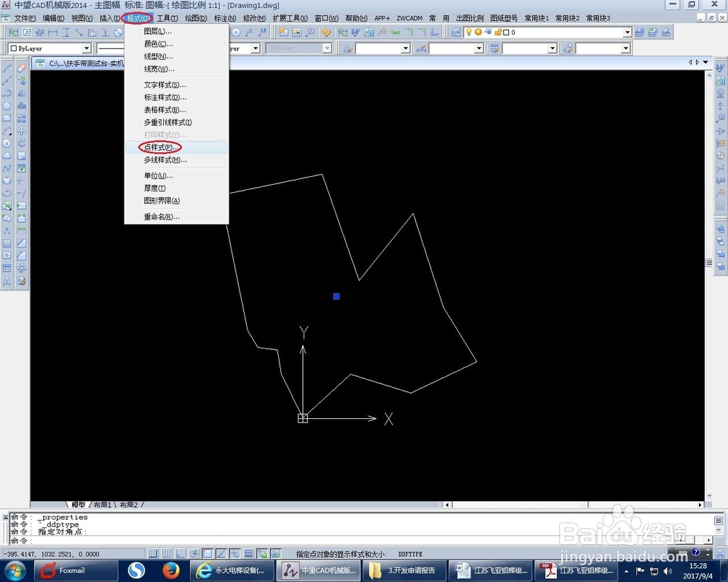Choose 单位(U)... menu entry
Image resolution: width=728 pixels, height=582 pixels.
176,175
